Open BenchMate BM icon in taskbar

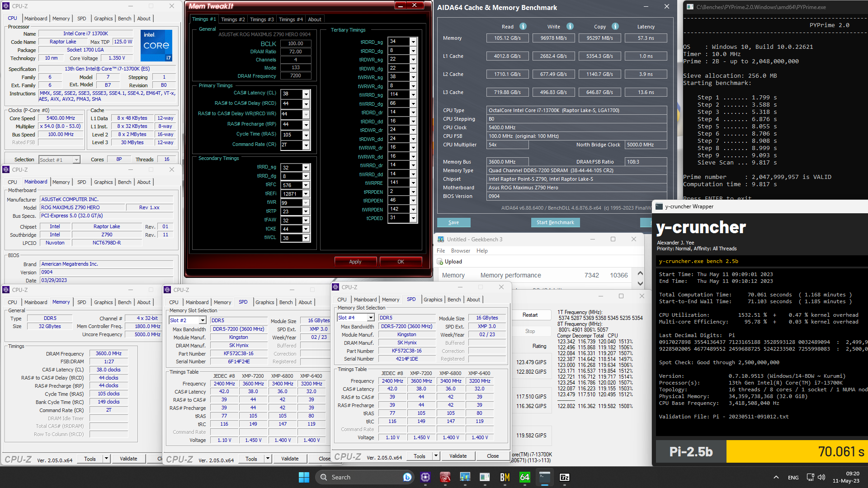[505, 477]
